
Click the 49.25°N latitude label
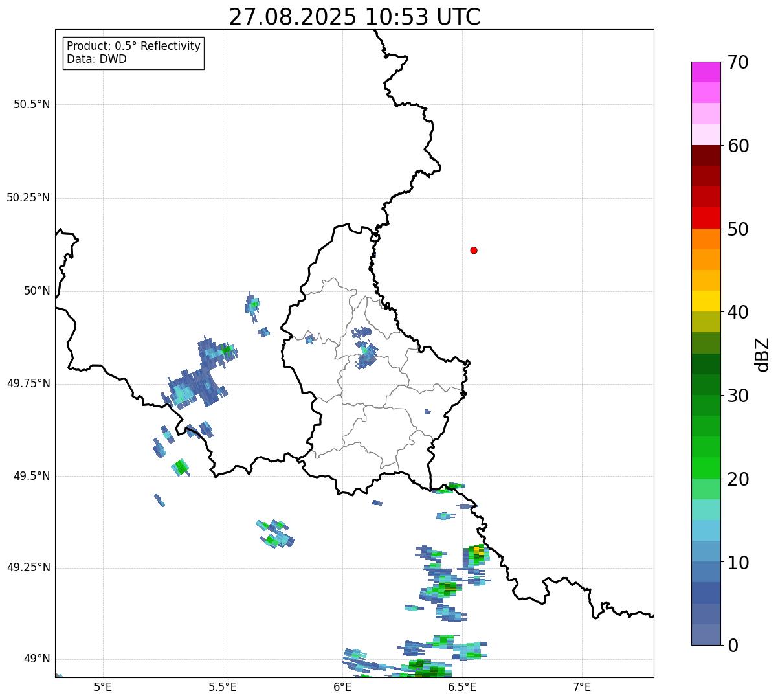point(28,567)
